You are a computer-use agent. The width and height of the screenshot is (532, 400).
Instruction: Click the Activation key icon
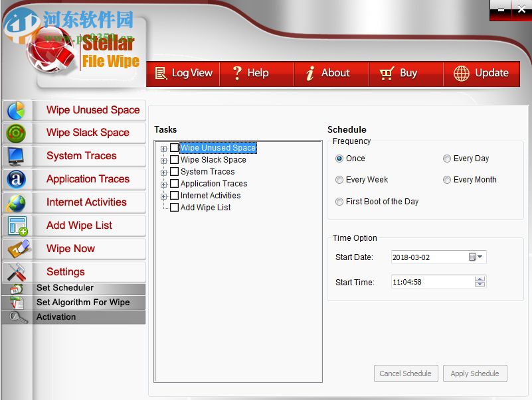point(18,317)
